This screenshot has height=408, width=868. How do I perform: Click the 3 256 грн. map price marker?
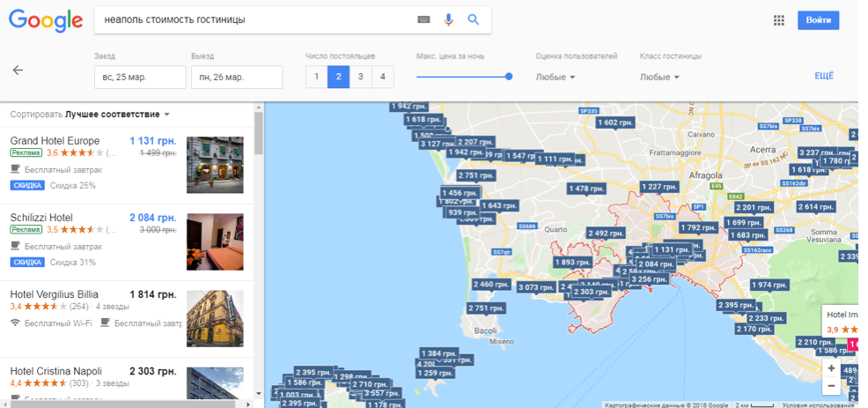[x=650, y=279]
